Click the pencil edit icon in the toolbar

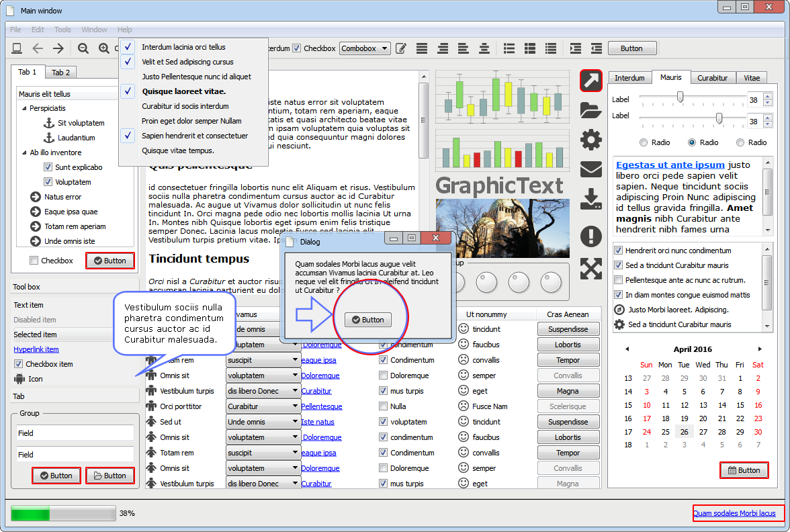(401, 48)
